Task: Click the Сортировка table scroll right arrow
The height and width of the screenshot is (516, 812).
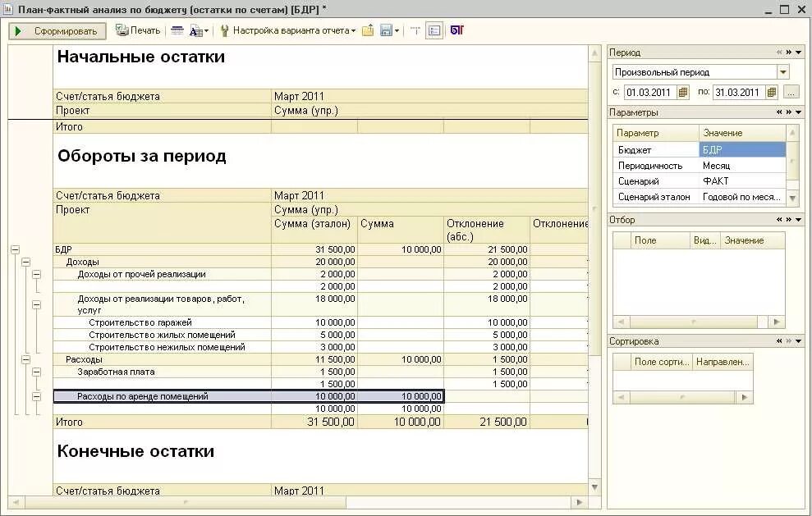Action: (x=744, y=398)
